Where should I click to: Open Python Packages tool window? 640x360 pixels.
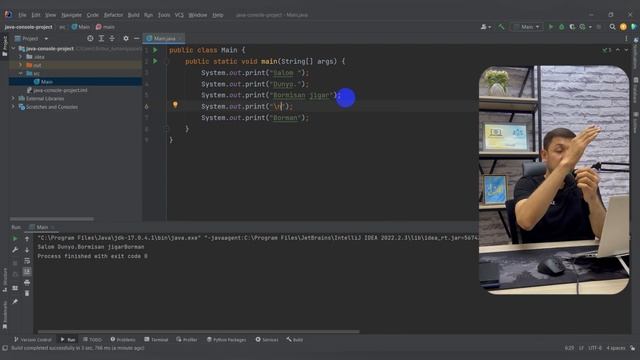click(226, 340)
